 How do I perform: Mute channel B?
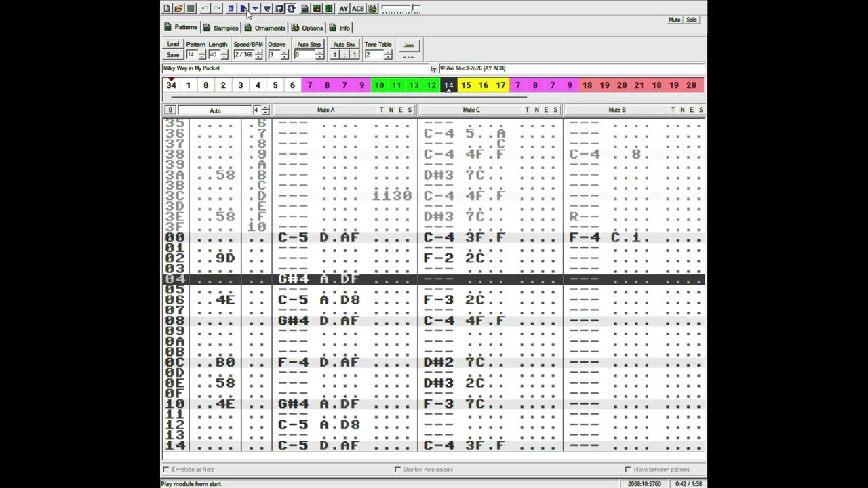pyautogui.click(x=617, y=110)
